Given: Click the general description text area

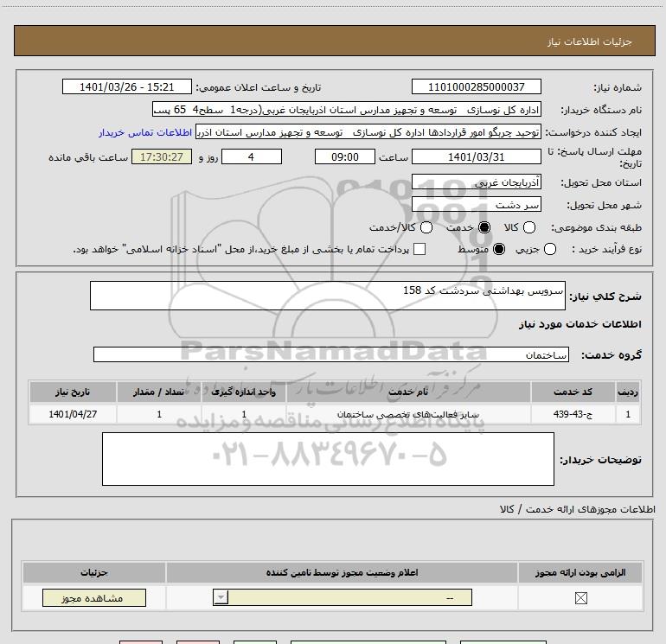Looking at the screenshot, I should (x=328, y=296).
